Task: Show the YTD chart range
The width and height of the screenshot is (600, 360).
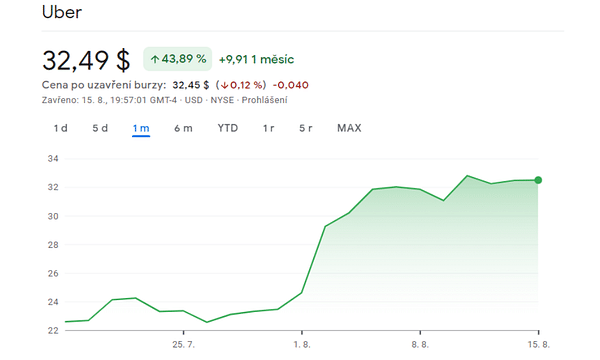Action: point(228,128)
